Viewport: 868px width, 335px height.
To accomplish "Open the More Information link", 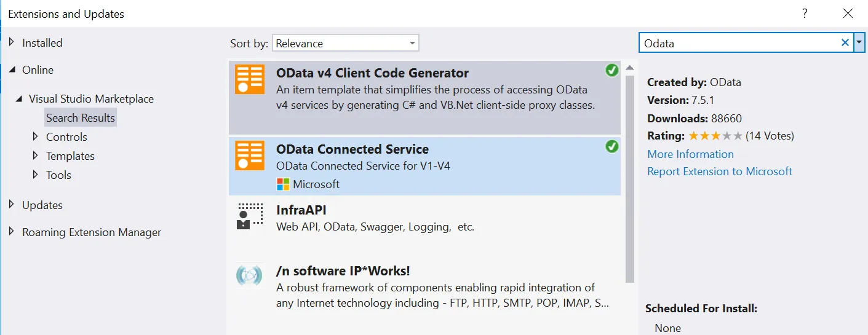I will click(x=690, y=154).
